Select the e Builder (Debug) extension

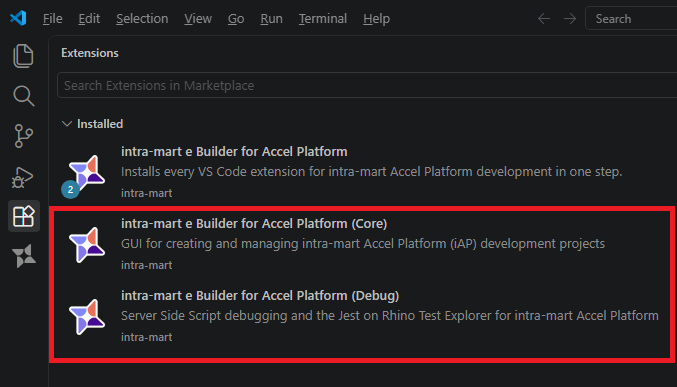tap(363, 316)
